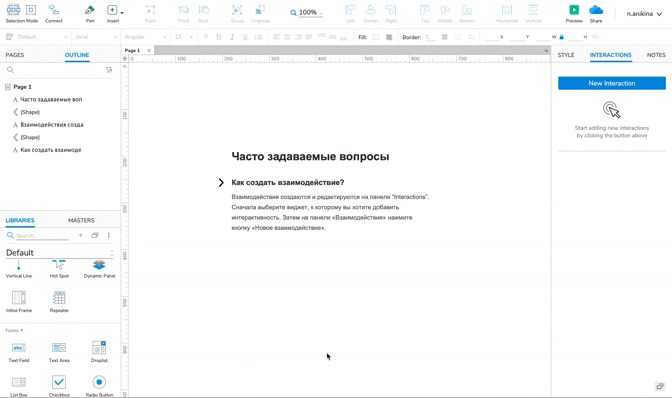Click the Repeater widget
Viewport: 672px width, 398px height.
[x=59, y=302]
